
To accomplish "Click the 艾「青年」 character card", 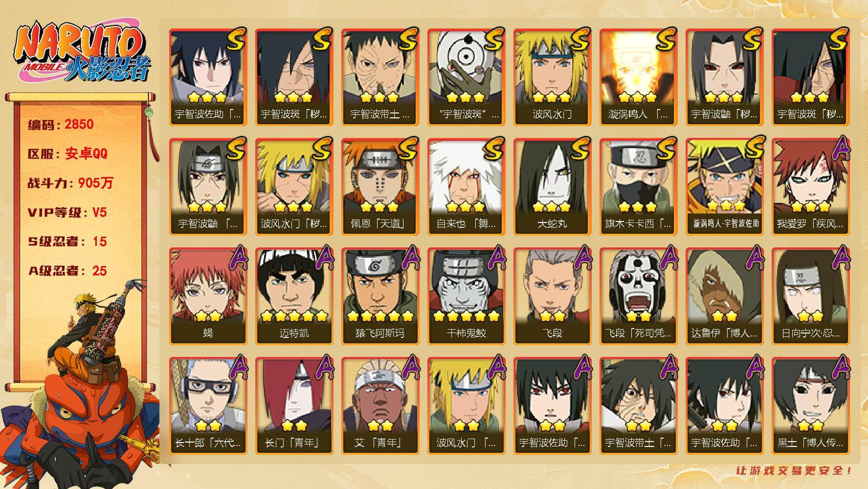I will (380, 406).
